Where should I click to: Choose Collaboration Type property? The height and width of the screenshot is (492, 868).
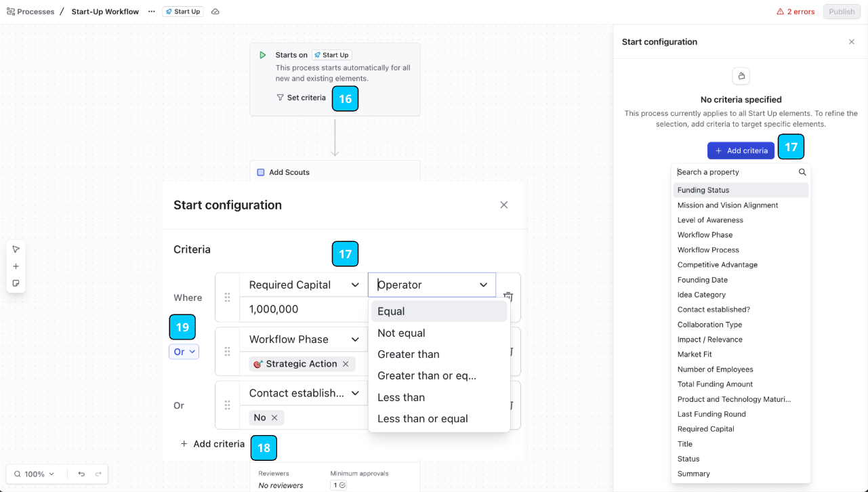point(741,325)
